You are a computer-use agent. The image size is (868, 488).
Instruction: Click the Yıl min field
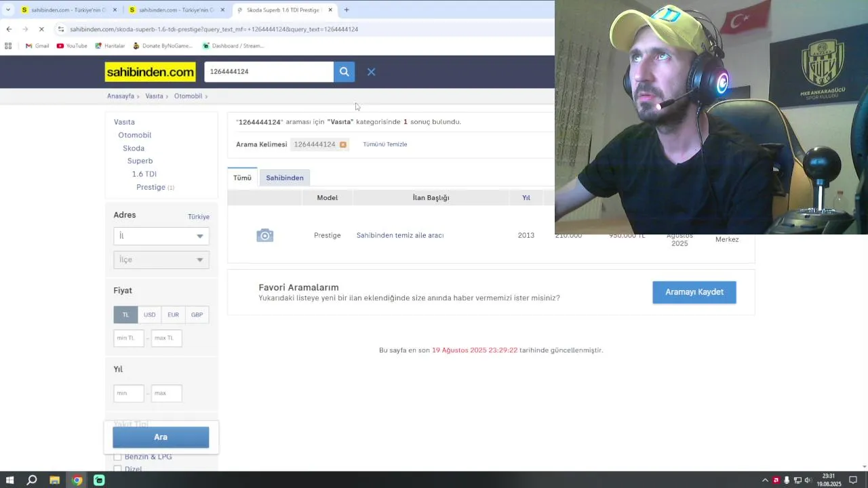[x=129, y=393]
